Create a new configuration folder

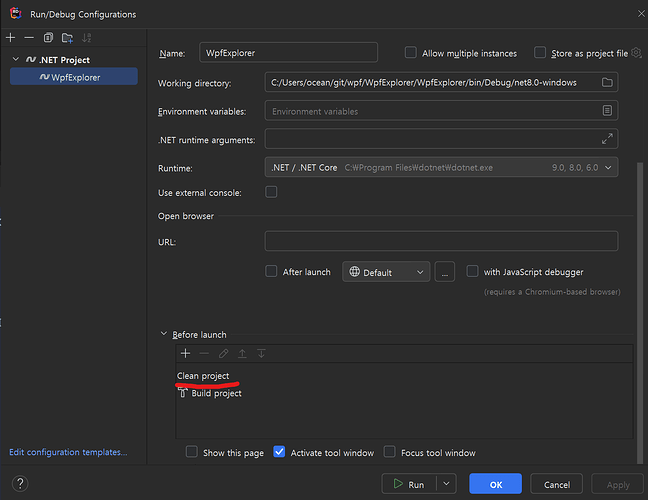tap(66, 37)
